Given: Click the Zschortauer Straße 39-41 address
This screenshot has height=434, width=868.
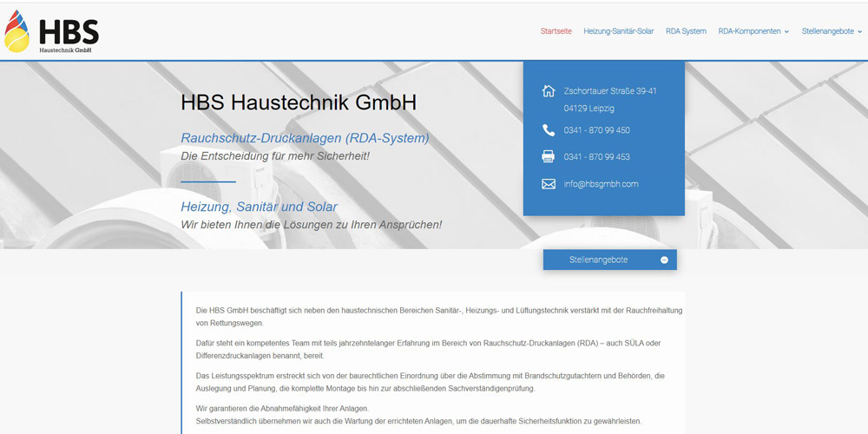Looking at the screenshot, I should pyautogui.click(x=610, y=91).
